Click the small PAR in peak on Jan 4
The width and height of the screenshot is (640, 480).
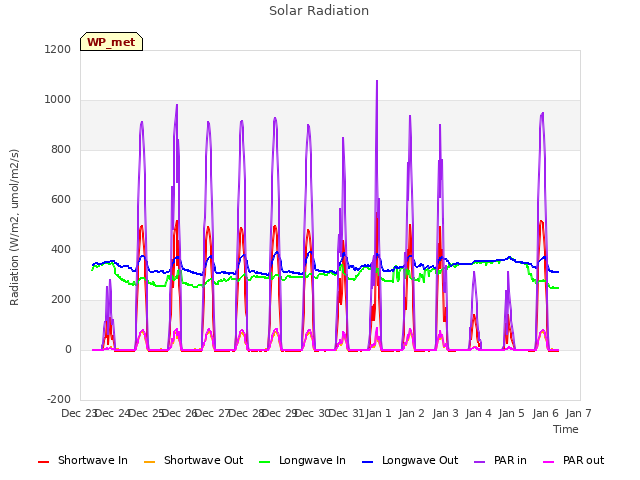tap(474, 273)
